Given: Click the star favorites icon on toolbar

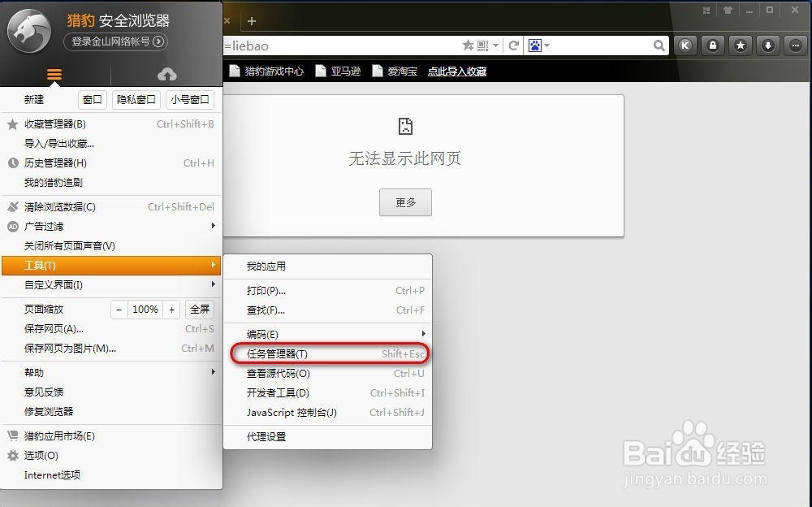Looking at the screenshot, I should pos(741,45).
